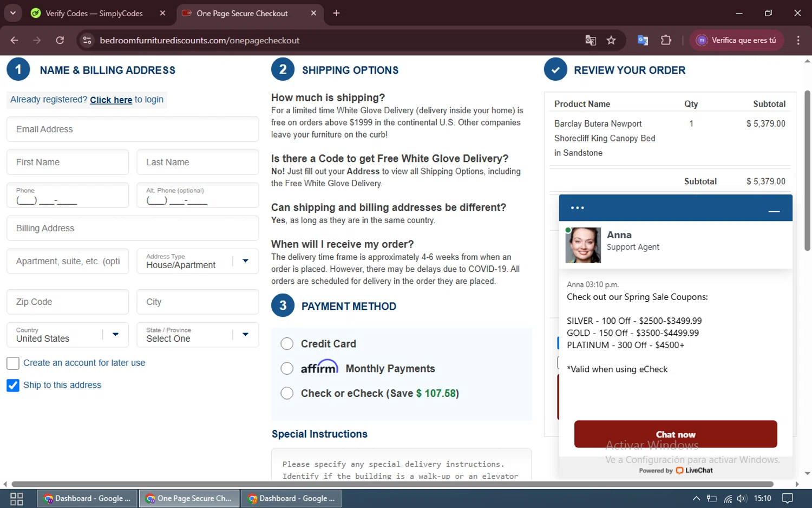The image size is (812, 508).
Task: Click Anna's support agent avatar
Action: [583, 245]
